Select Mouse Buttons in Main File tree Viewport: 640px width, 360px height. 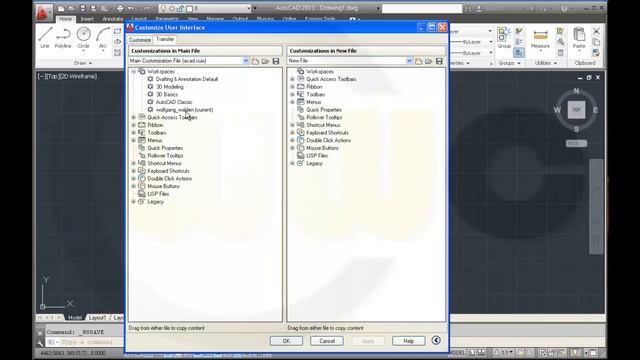163,186
